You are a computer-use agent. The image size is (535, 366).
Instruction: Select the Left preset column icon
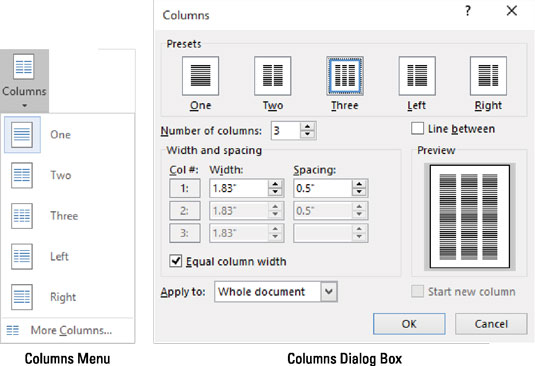coord(417,76)
